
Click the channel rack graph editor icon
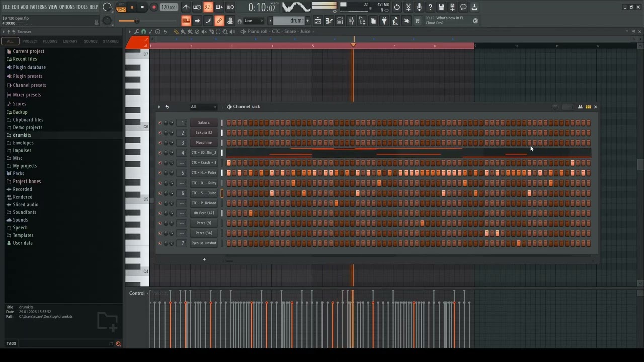click(580, 107)
